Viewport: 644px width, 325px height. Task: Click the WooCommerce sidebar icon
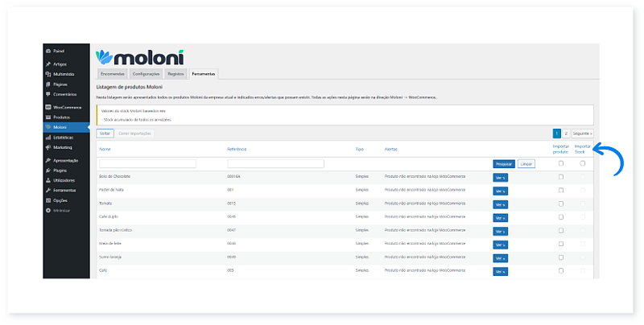[48, 108]
